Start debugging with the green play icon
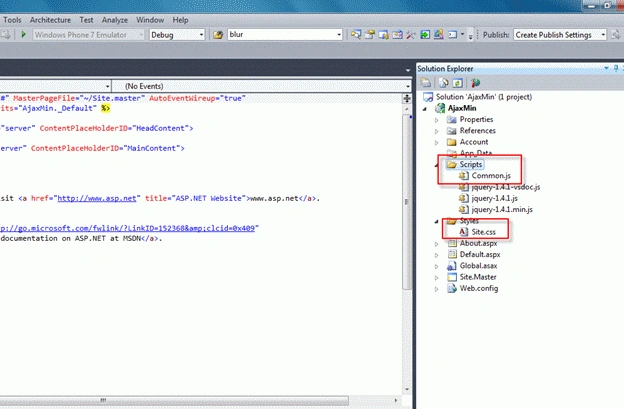624x409 pixels. [x=23, y=35]
